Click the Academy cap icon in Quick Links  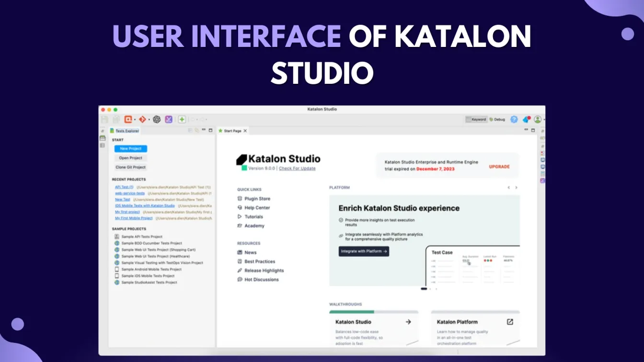coord(240,226)
